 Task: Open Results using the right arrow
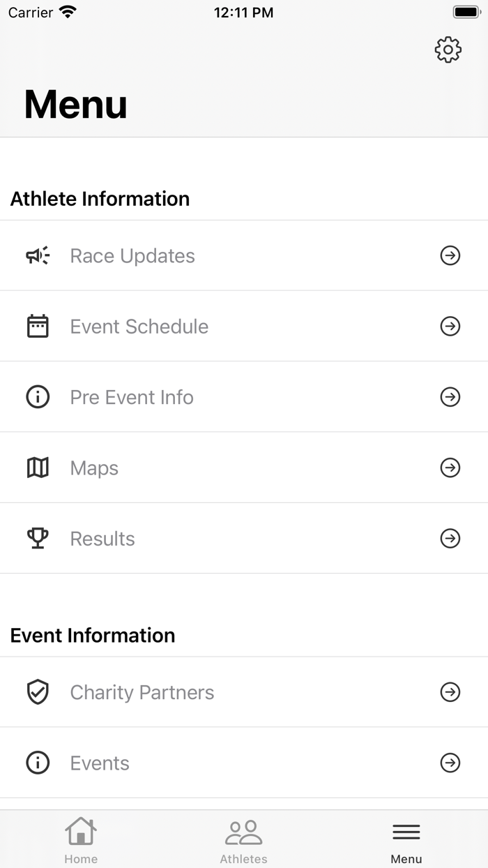(450, 538)
